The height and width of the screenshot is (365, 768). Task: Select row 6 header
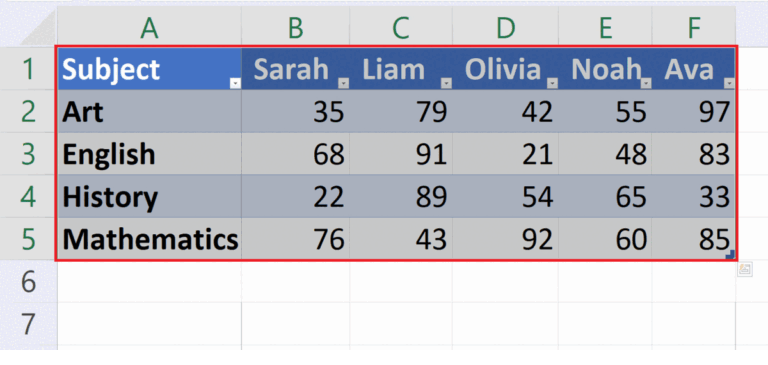tap(28, 282)
